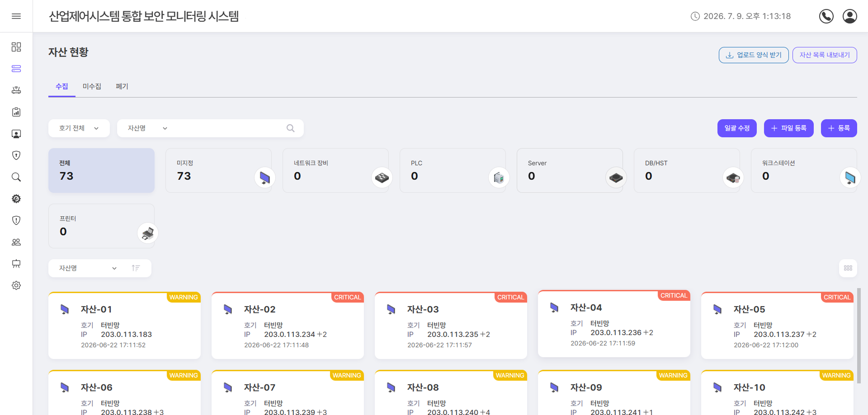Select the asset list sidebar icon
This screenshot has height=415, width=868.
16,69
